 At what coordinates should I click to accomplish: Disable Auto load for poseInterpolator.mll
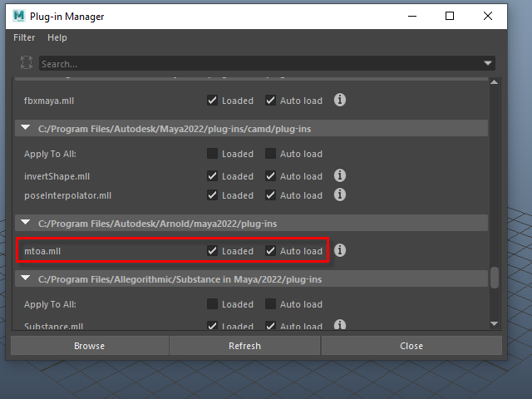tap(271, 195)
